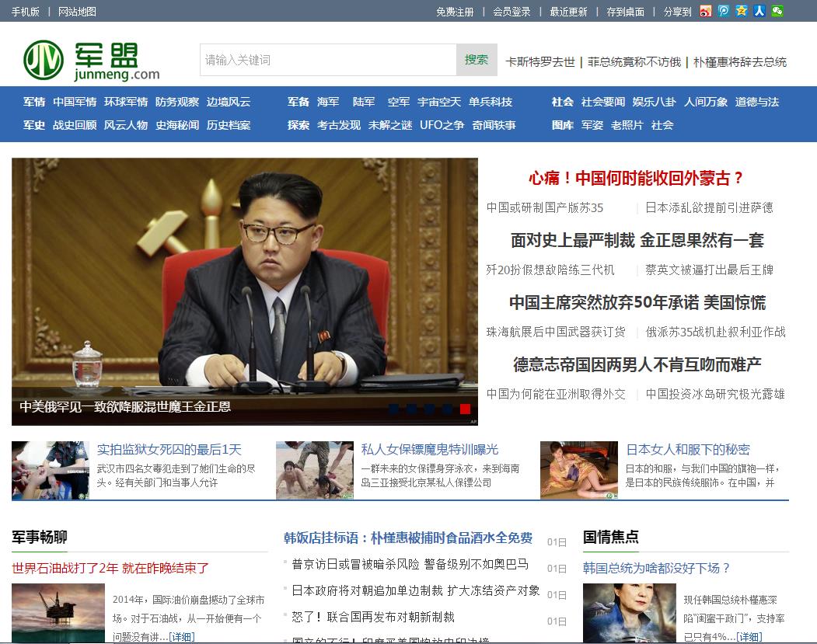
Task: Open 军姿 in 图库 nav row
Action: [x=592, y=126]
